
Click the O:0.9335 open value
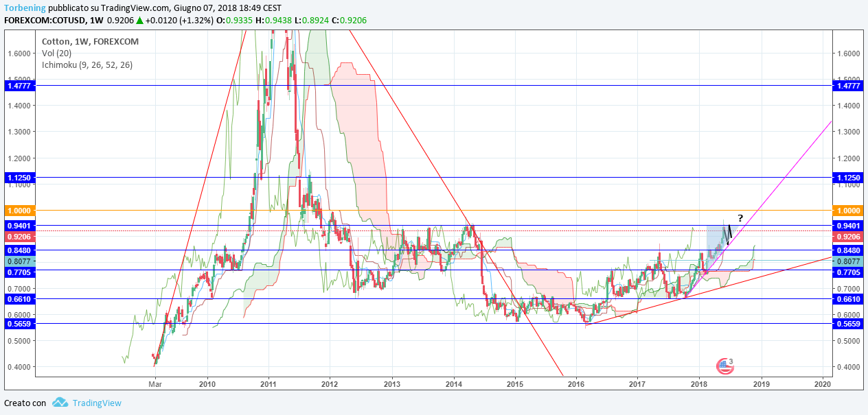coord(236,21)
